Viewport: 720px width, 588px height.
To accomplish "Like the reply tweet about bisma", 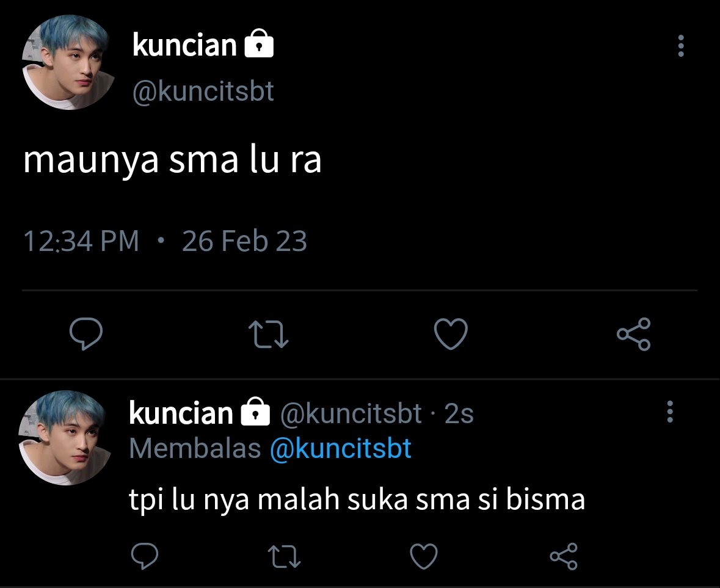I will click(x=423, y=556).
